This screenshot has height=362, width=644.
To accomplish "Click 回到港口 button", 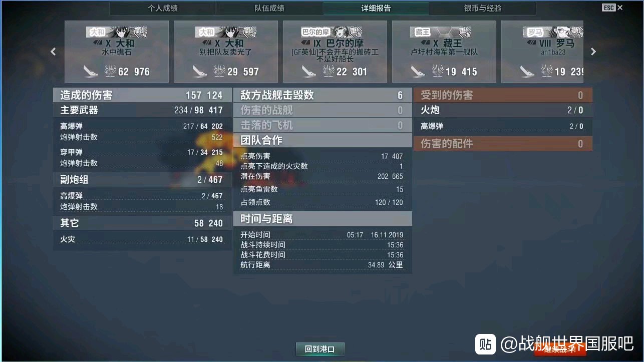I will pos(319,349).
